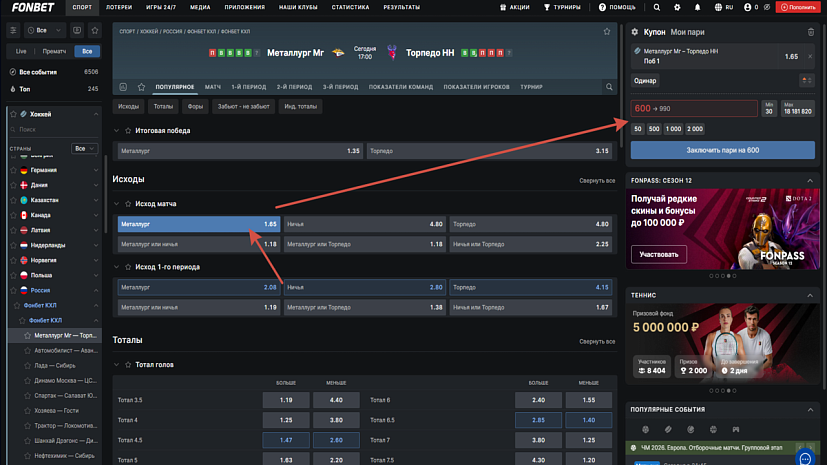Open the time filter Все dropdown

[43, 30]
